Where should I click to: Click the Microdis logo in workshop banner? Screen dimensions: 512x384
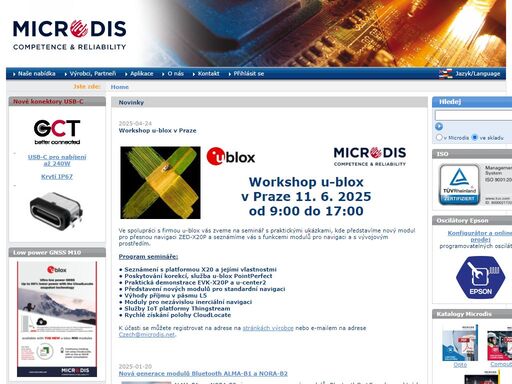click(x=370, y=156)
